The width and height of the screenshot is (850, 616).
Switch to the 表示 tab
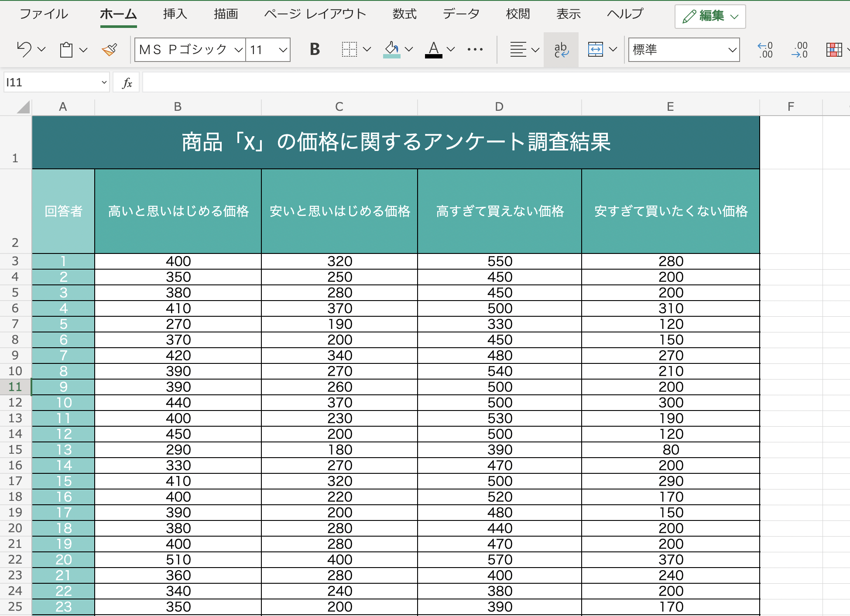569,14
